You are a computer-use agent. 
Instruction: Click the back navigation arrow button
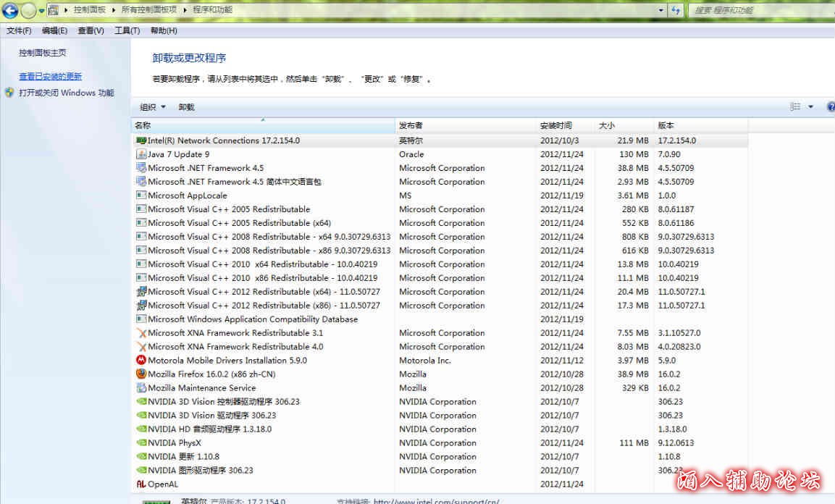pyautogui.click(x=10, y=10)
